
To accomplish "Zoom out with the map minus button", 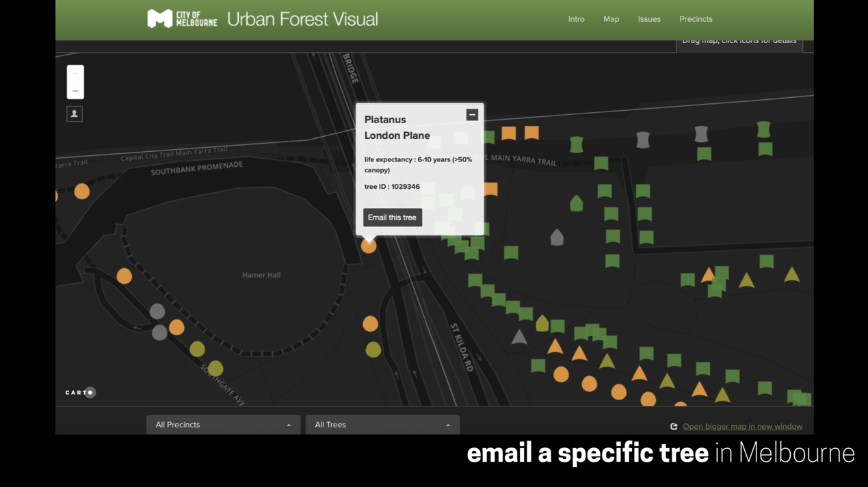I will coord(75,91).
